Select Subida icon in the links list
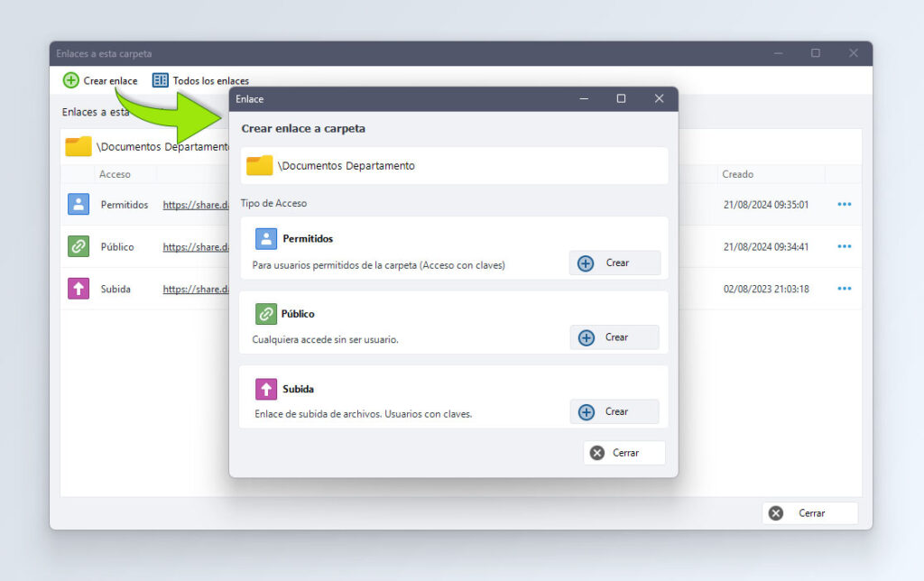Image resolution: width=924 pixels, height=581 pixels. click(79, 289)
